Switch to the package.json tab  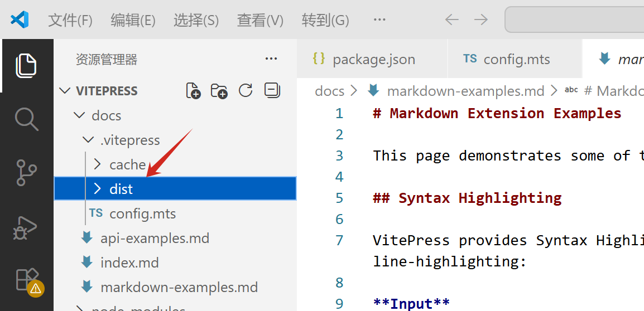[373, 60]
